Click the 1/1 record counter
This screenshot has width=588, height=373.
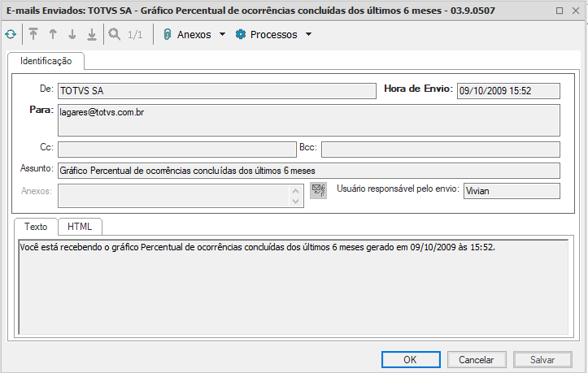click(135, 35)
